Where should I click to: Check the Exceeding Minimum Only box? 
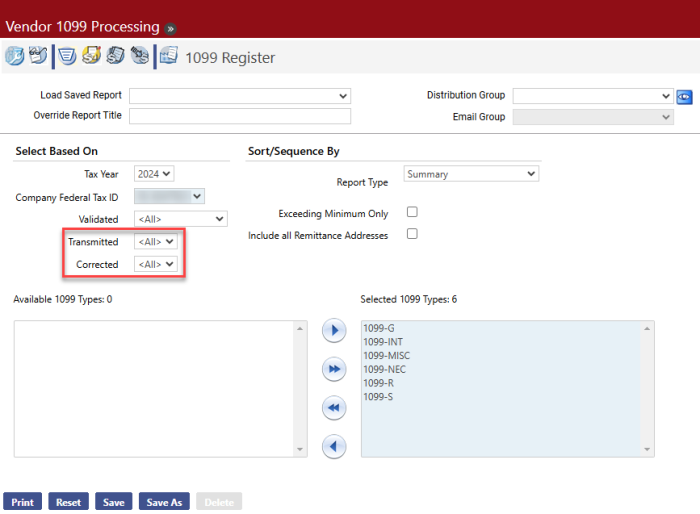coord(412,212)
